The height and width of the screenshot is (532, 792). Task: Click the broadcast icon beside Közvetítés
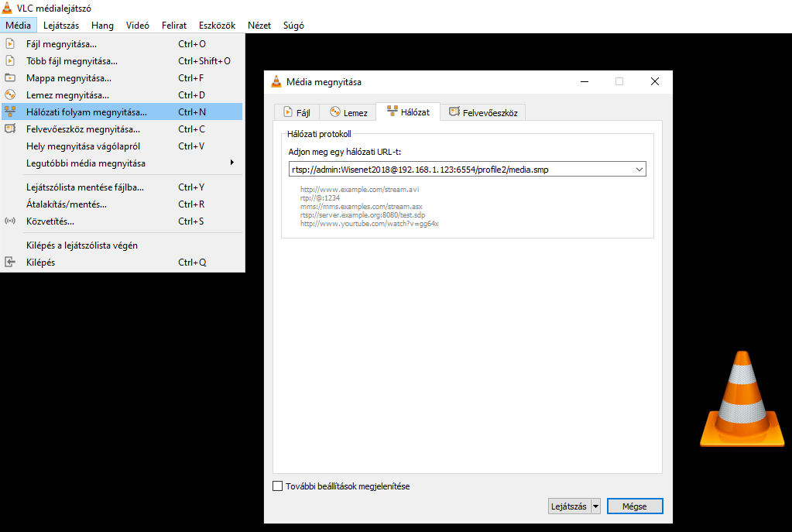pos(10,221)
